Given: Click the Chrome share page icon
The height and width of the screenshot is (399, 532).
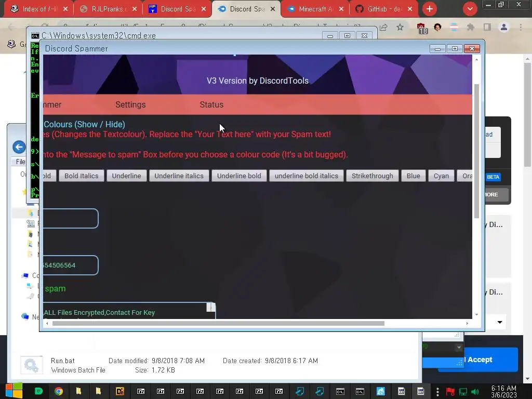Looking at the screenshot, I should coord(384,27).
